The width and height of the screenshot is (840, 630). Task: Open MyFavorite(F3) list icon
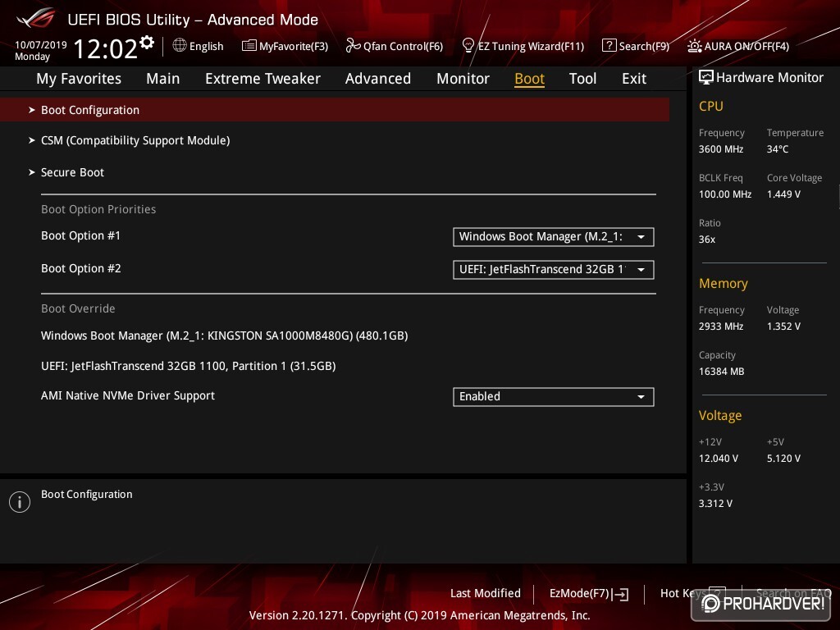coord(249,46)
